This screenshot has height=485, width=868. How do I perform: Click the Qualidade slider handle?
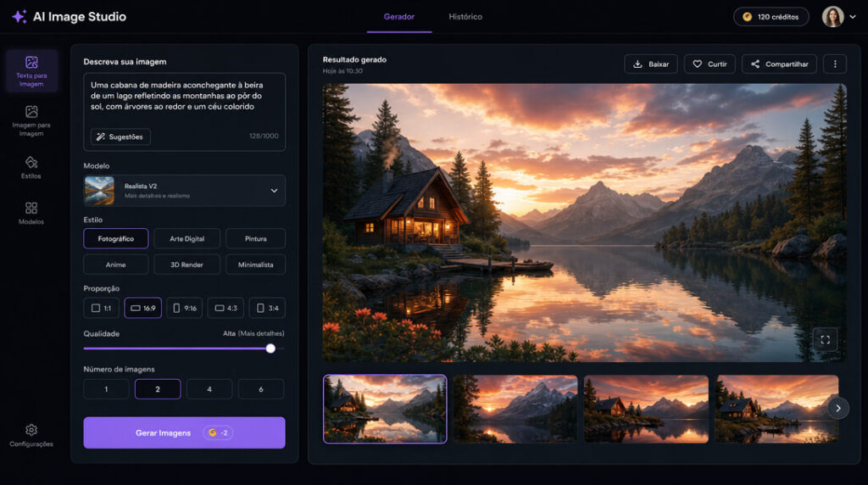pos(270,348)
